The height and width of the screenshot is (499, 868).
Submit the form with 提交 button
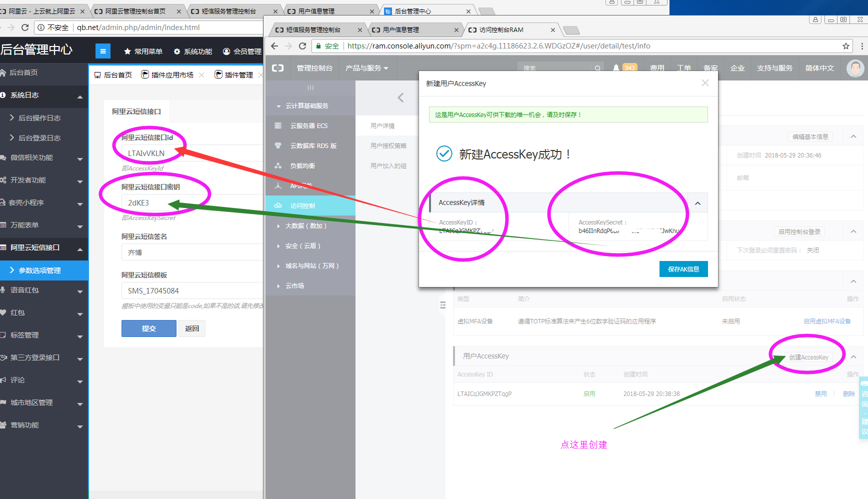(x=148, y=328)
